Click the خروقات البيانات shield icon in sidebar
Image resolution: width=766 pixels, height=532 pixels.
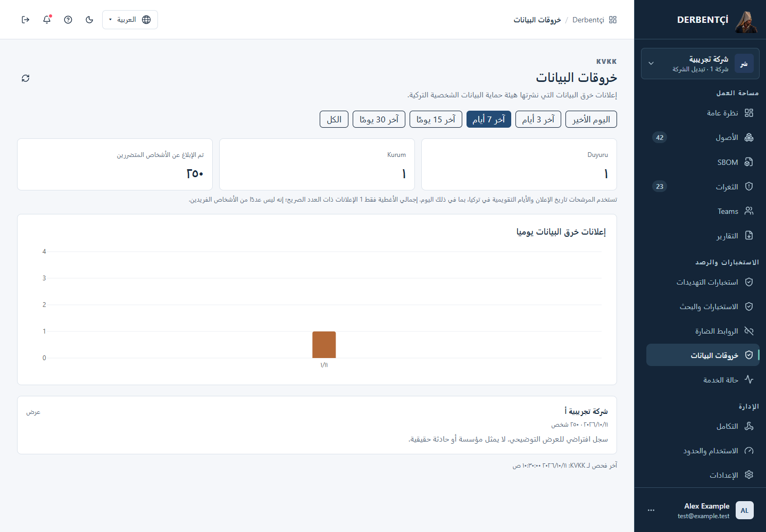(749, 355)
